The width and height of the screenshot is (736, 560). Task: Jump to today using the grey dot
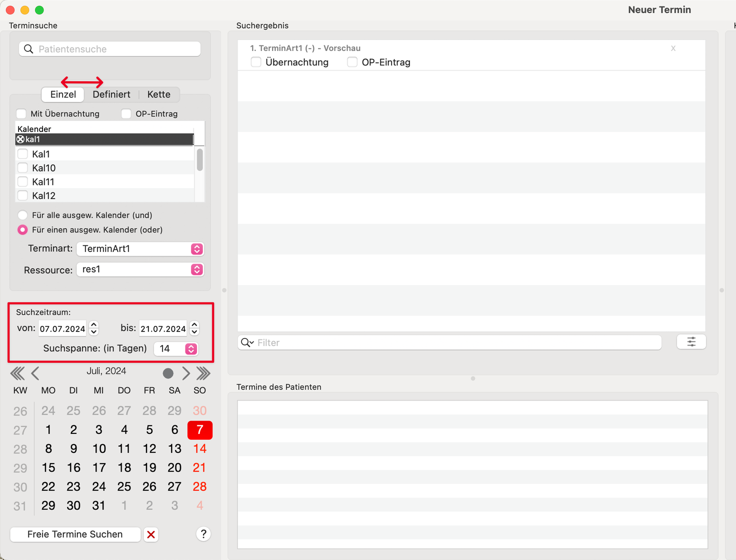tap(168, 373)
